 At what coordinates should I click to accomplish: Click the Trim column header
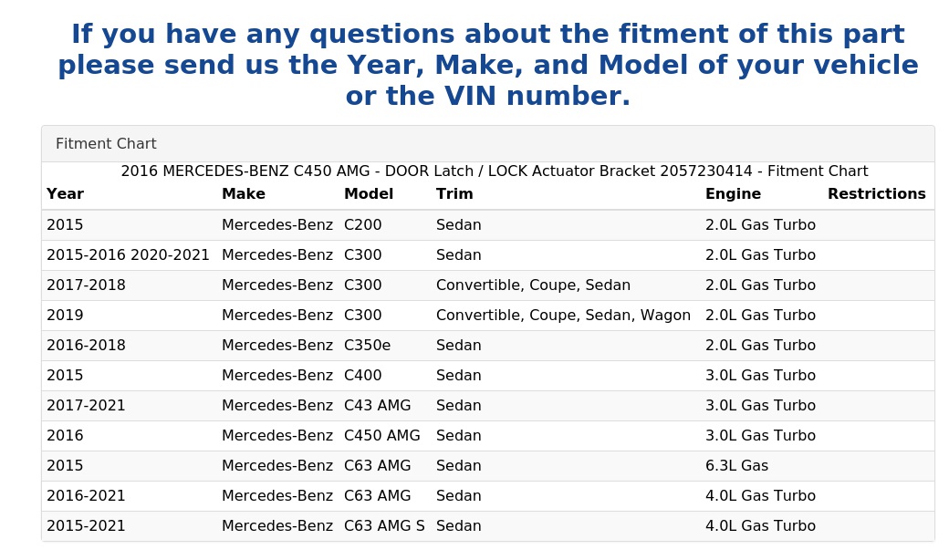(454, 194)
